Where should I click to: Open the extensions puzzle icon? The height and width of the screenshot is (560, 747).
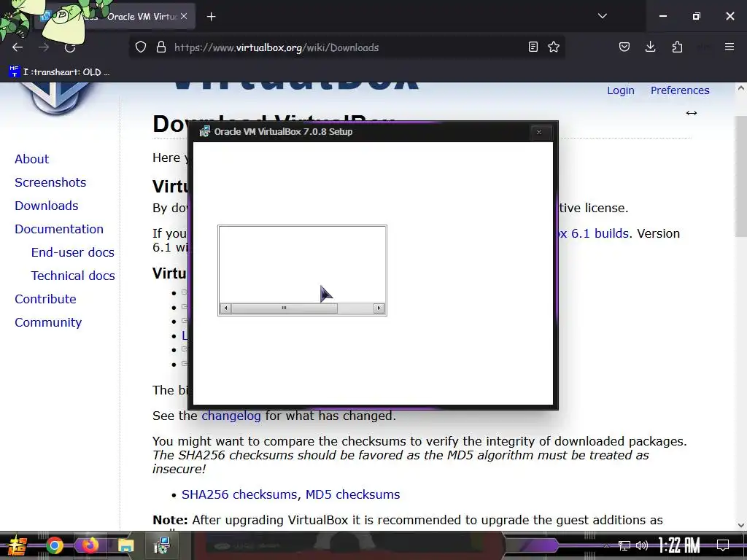click(x=677, y=47)
